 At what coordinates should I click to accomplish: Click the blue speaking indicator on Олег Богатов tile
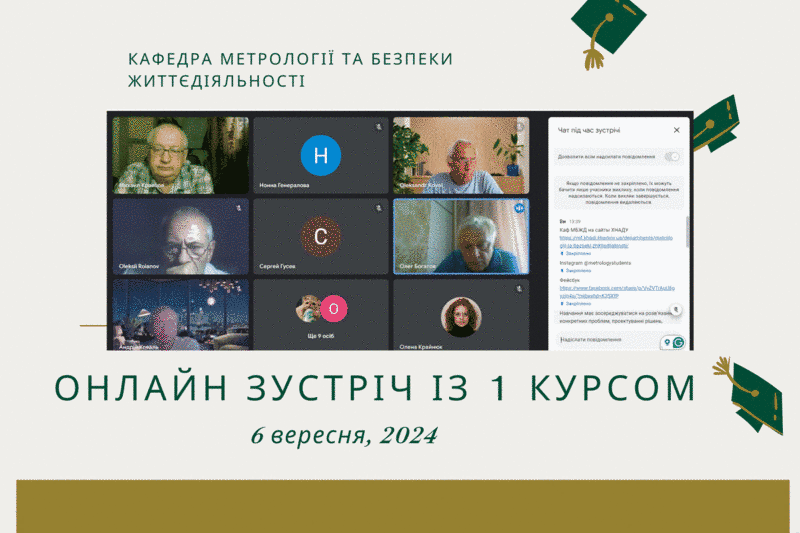519,208
